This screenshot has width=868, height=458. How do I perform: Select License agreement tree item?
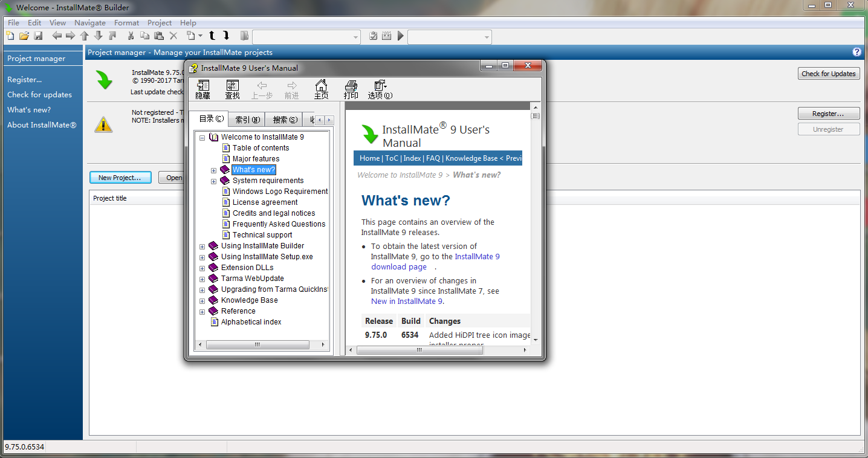tap(265, 202)
